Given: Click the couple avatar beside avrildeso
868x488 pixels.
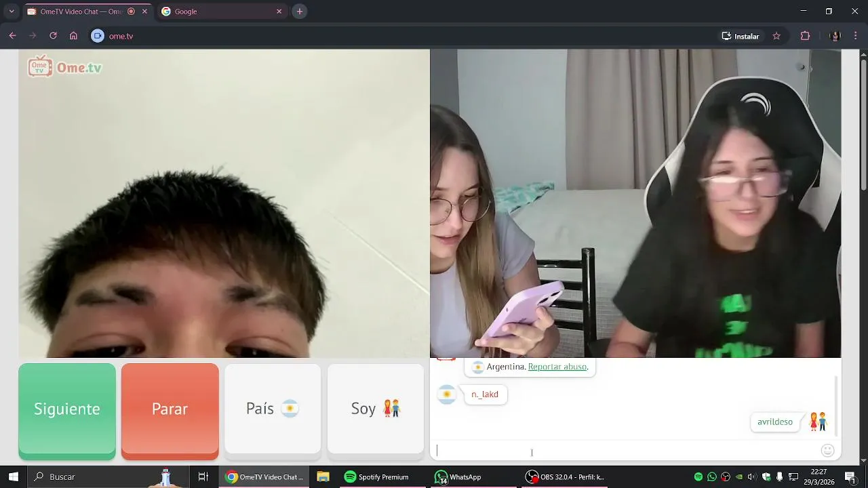Looking at the screenshot, I should click(x=818, y=422).
